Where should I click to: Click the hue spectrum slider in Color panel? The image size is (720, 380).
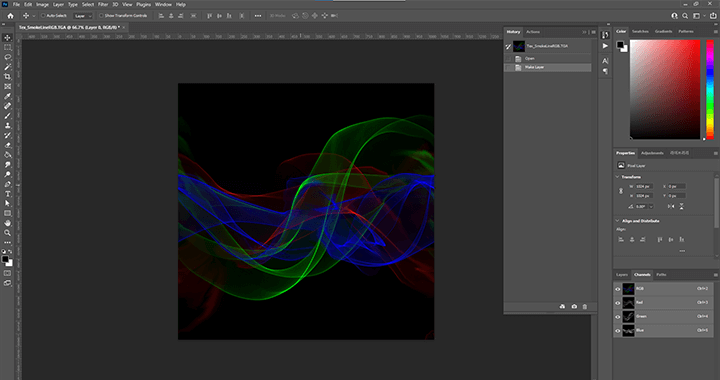709,89
